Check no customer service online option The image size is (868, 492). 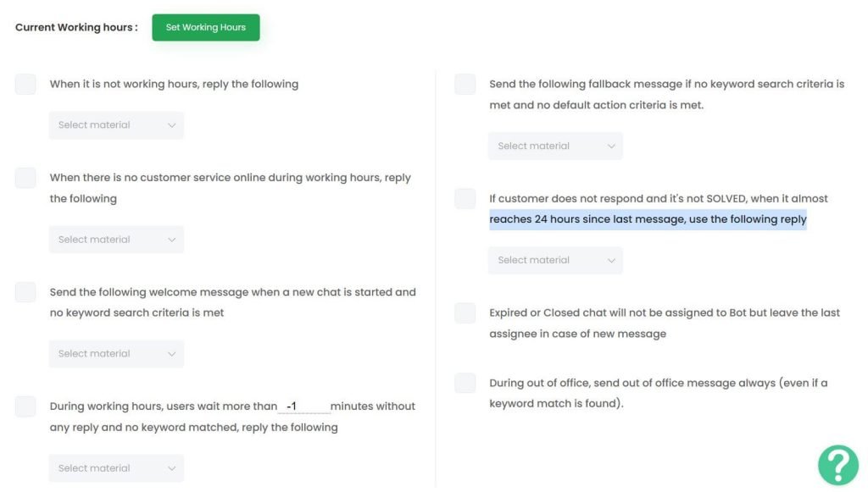click(x=25, y=178)
